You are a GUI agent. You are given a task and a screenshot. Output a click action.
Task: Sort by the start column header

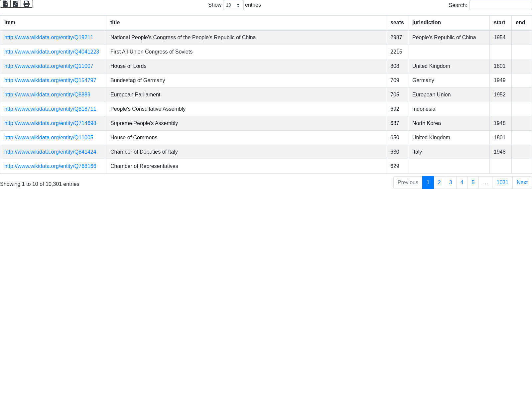(x=499, y=23)
